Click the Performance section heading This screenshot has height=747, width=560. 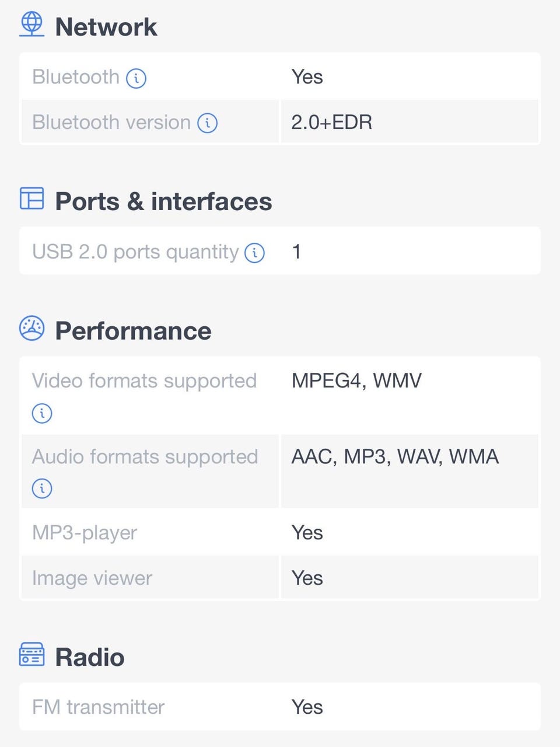pyautogui.click(x=133, y=331)
